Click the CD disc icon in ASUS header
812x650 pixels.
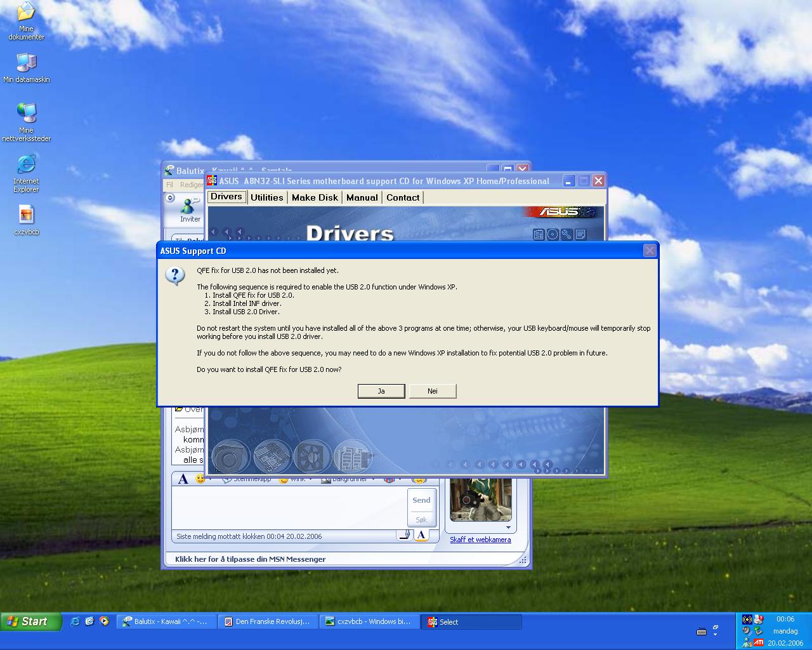[x=553, y=234]
